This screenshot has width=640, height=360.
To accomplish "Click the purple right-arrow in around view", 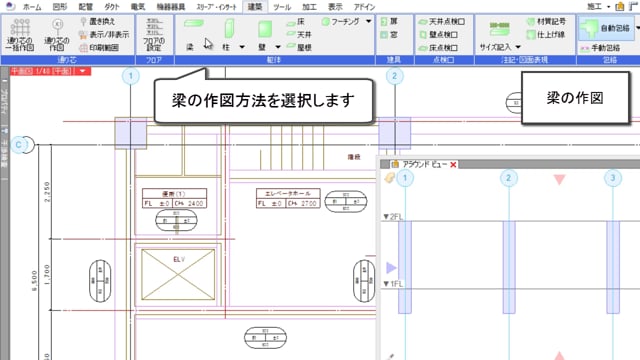I will pos(391,268).
